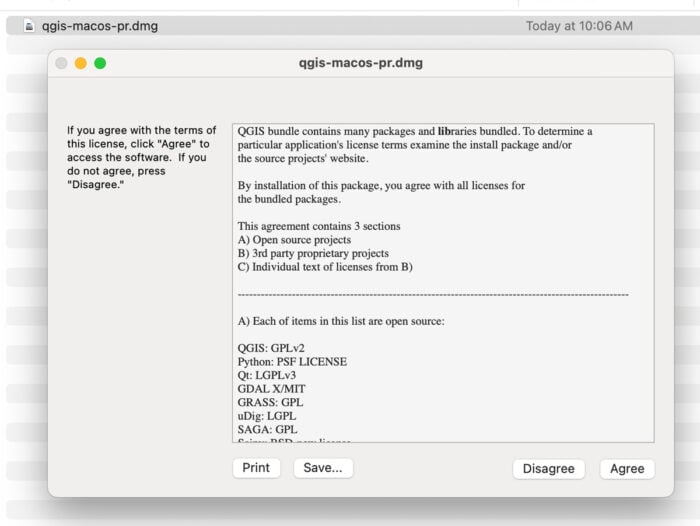The height and width of the screenshot is (526, 700).
Task: Click the 'GDAL X/MIT' line
Action: coord(271,388)
